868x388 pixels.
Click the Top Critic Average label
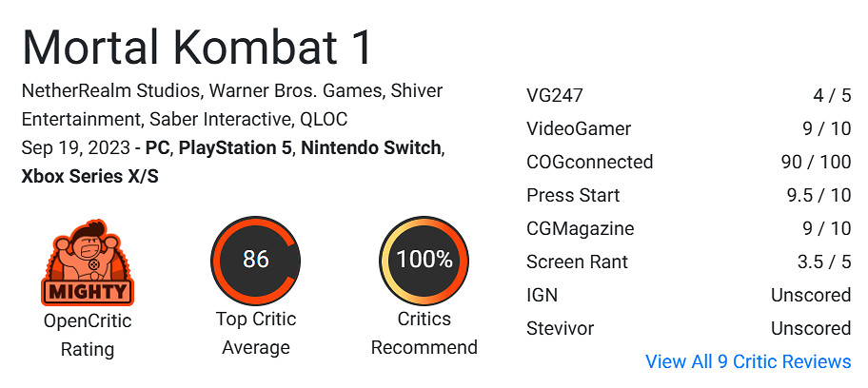(255, 334)
